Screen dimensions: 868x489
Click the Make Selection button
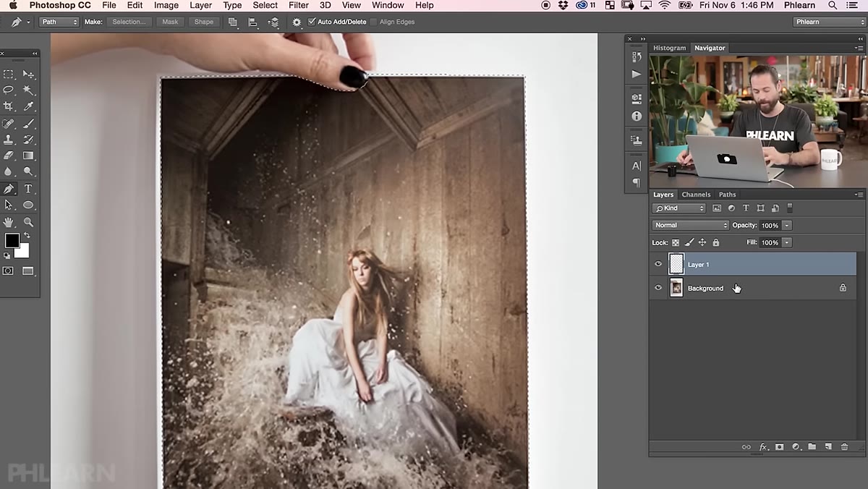129,22
